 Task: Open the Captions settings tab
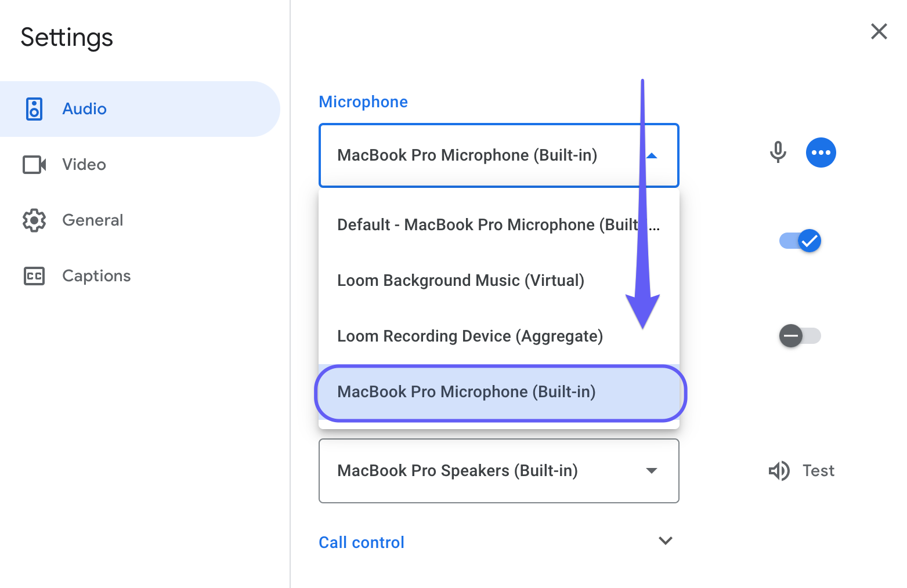click(96, 276)
